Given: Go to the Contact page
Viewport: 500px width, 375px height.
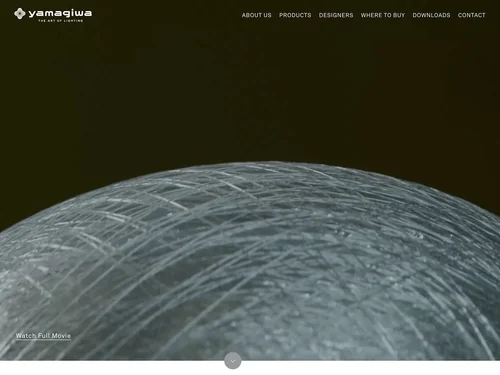Looking at the screenshot, I should pos(471,15).
